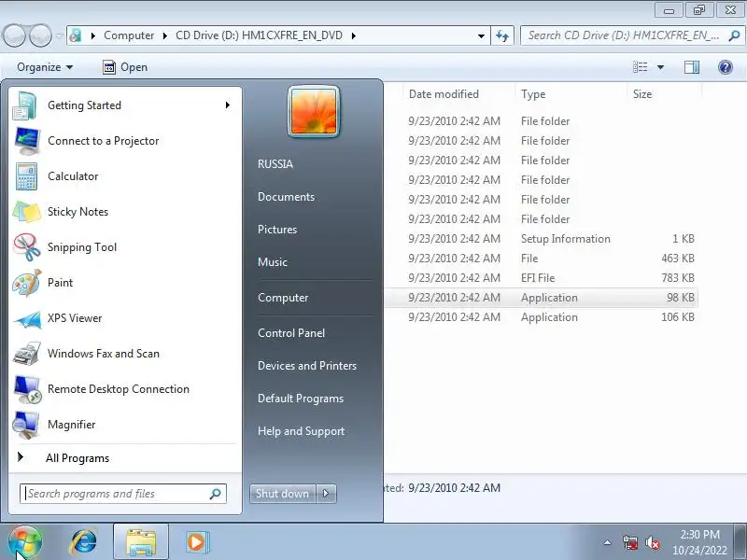Click the Explorer search magnifier icon
The height and width of the screenshot is (560, 747).
[734, 35]
